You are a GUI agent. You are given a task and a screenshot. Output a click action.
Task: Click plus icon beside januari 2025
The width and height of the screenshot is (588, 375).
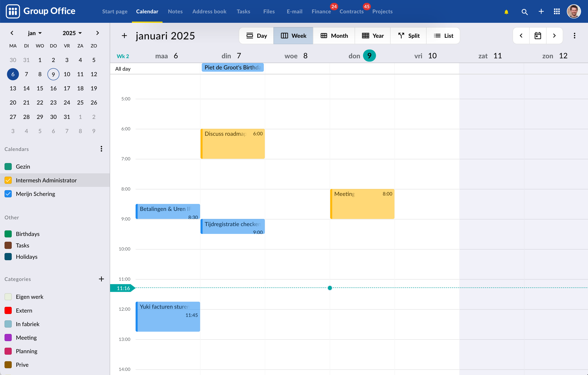tap(124, 36)
